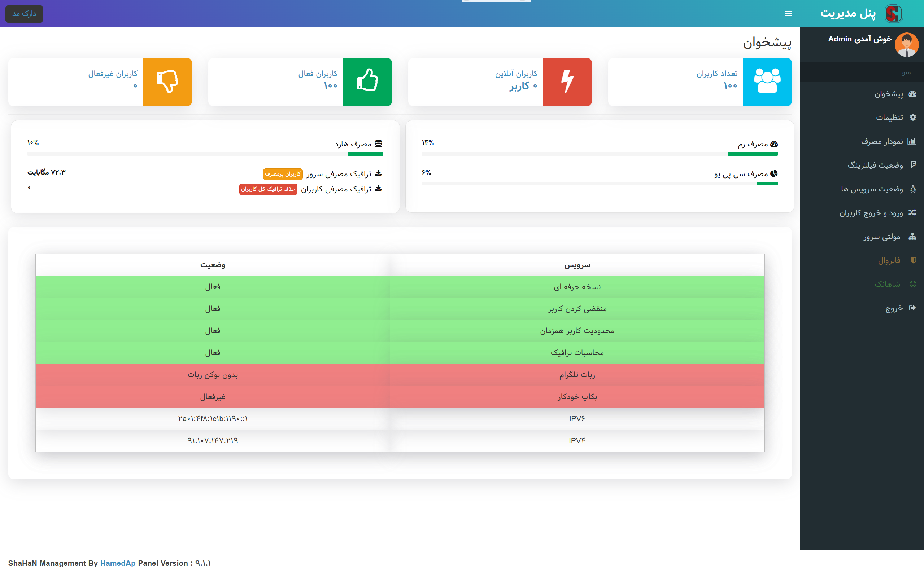
Task: Open مولتی سرور sidebar item
Action: pyautogui.click(x=882, y=237)
